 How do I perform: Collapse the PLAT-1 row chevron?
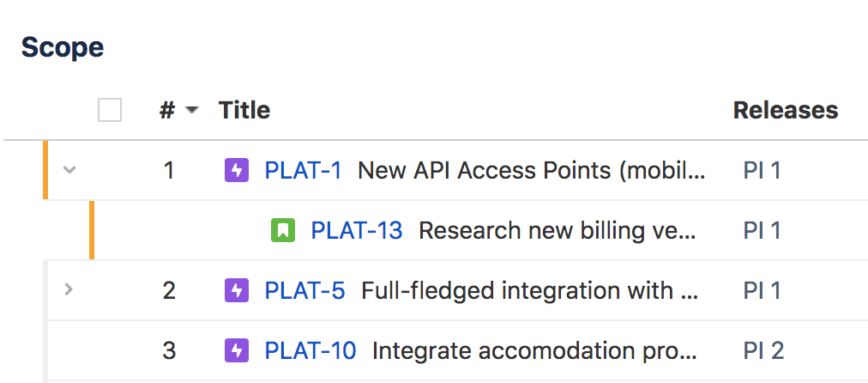pyautogui.click(x=69, y=170)
